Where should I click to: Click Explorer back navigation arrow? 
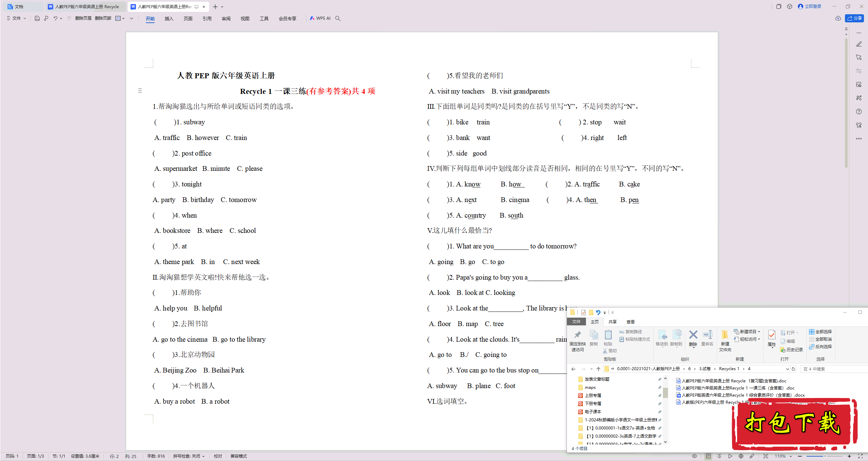(573, 369)
